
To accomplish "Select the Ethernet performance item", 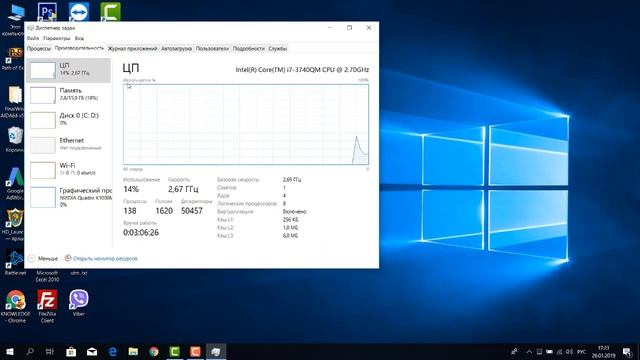I will pyautogui.click(x=69, y=145).
